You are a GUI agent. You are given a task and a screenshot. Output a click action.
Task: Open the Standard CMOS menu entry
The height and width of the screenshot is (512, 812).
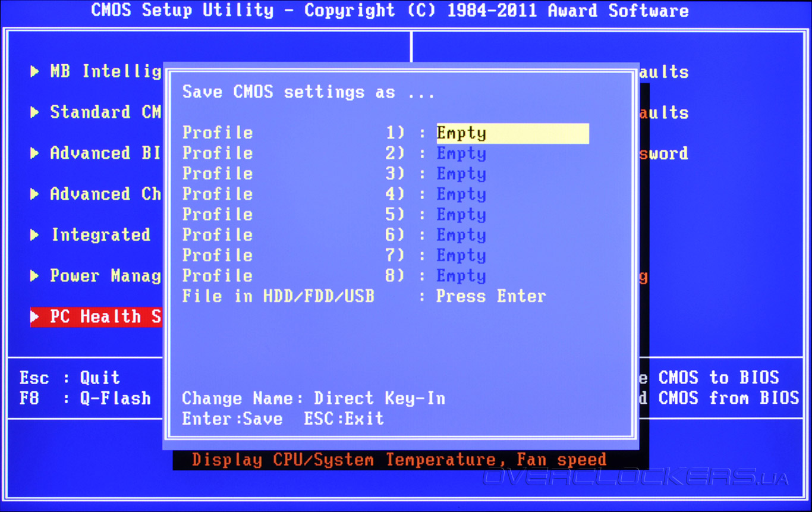pos(96,112)
